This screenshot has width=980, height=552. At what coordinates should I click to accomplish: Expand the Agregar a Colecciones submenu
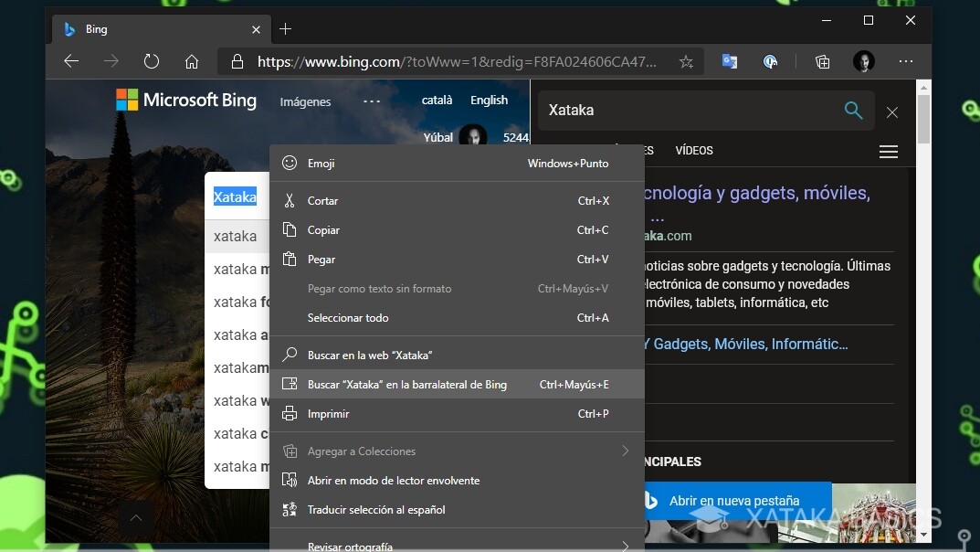[x=625, y=451]
